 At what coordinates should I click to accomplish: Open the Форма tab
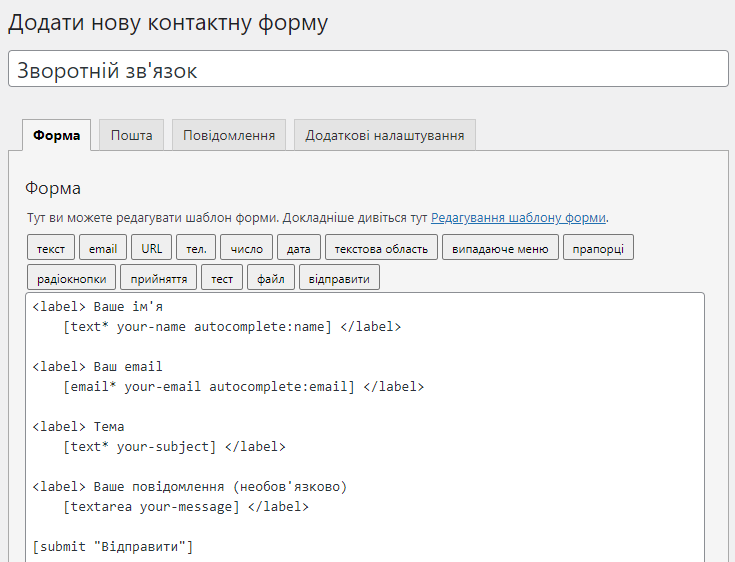click(56, 135)
